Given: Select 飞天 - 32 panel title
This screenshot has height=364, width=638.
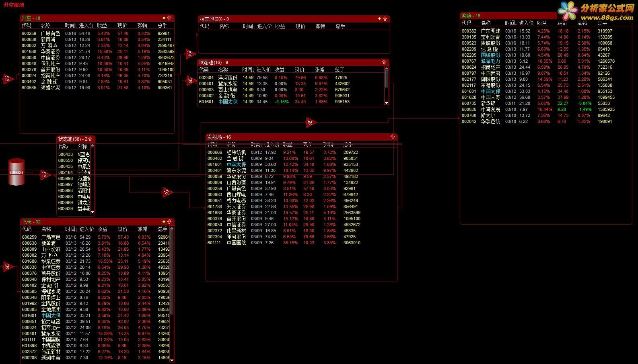Looking at the screenshot, I should [31, 222].
